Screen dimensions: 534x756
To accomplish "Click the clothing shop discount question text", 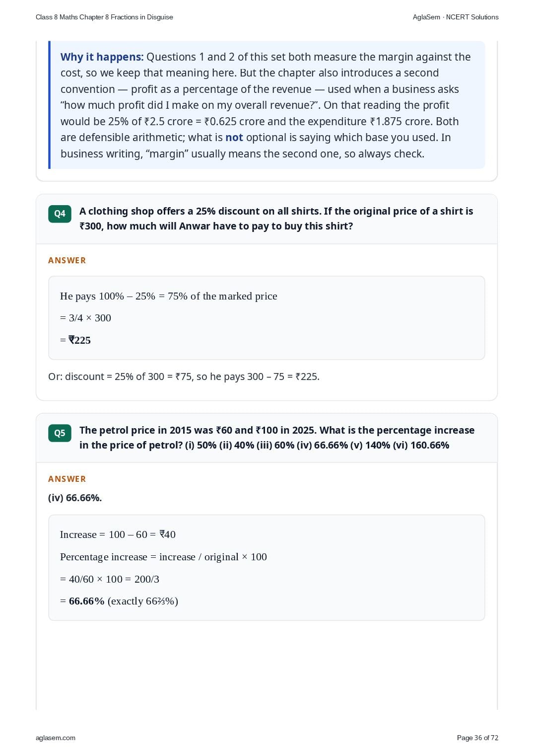I will tap(276, 219).
